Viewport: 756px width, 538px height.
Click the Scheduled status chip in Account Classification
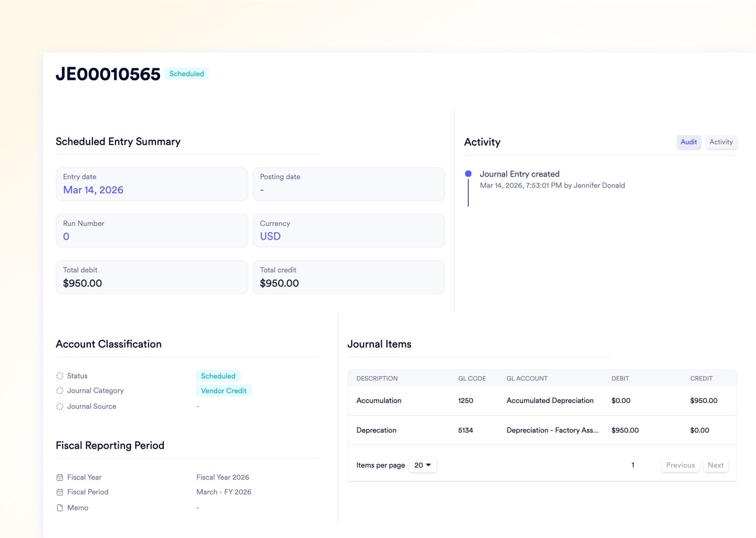point(218,376)
